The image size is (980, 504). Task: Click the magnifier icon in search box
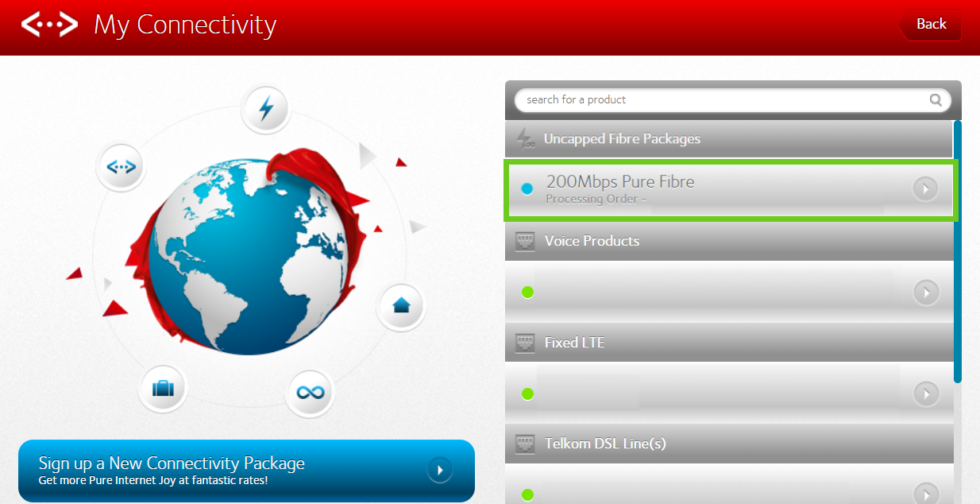936,100
